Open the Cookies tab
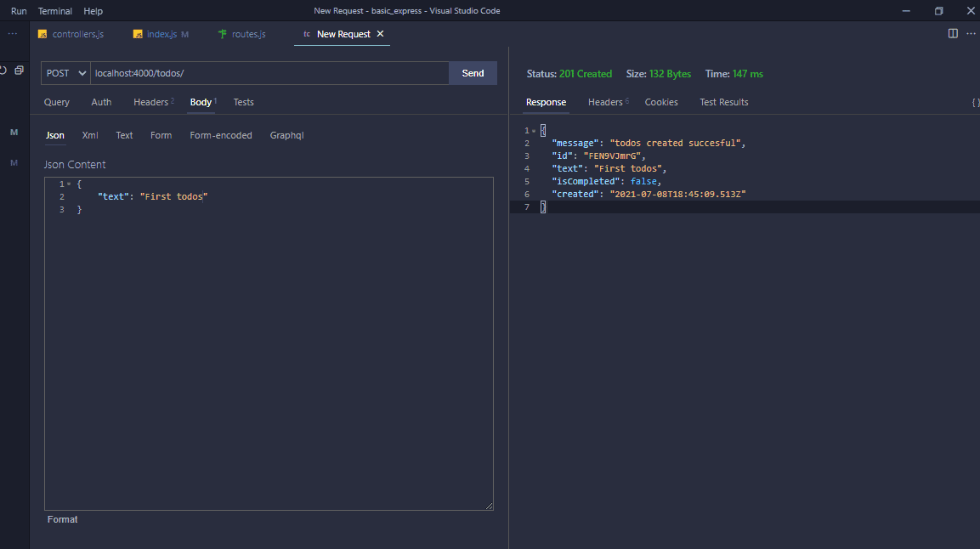Image resolution: width=980 pixels, height=549 pixels. click(661, 103)
